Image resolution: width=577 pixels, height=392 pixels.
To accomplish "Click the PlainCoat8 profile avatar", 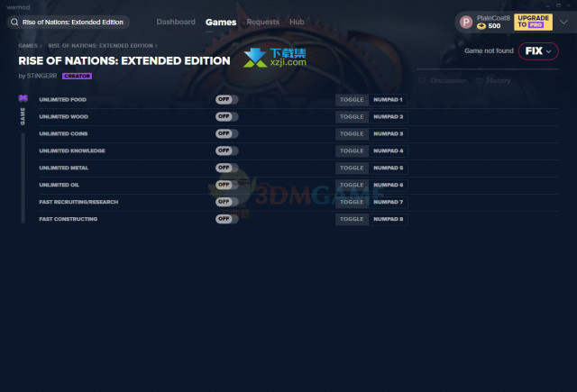I will click(466, 22).
